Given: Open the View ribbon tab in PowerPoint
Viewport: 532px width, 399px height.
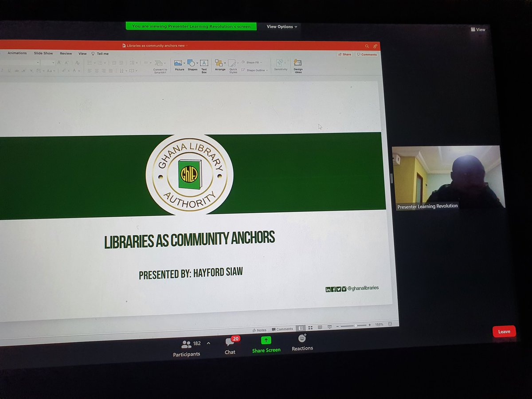Looking at the screenshot, I should click(x=82, y=54).
